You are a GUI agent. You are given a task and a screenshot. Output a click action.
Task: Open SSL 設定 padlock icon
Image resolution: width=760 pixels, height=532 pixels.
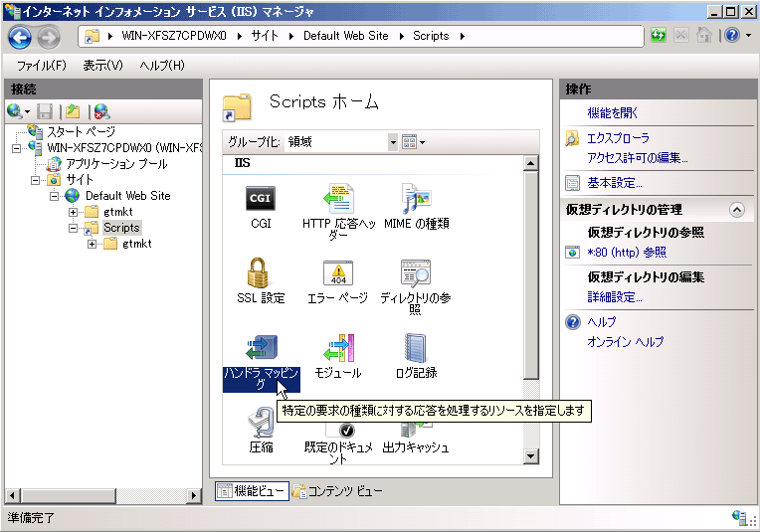[261, 272]
